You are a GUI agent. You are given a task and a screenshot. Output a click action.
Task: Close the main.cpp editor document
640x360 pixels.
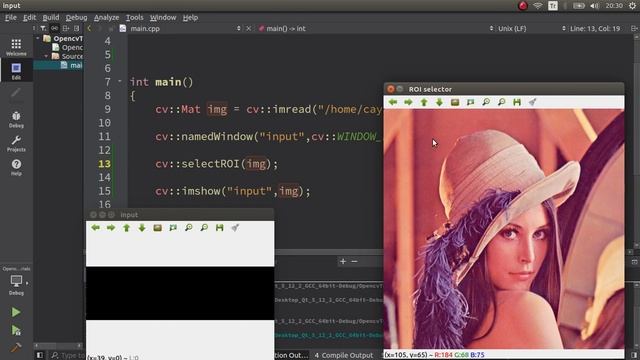point(249,29)
